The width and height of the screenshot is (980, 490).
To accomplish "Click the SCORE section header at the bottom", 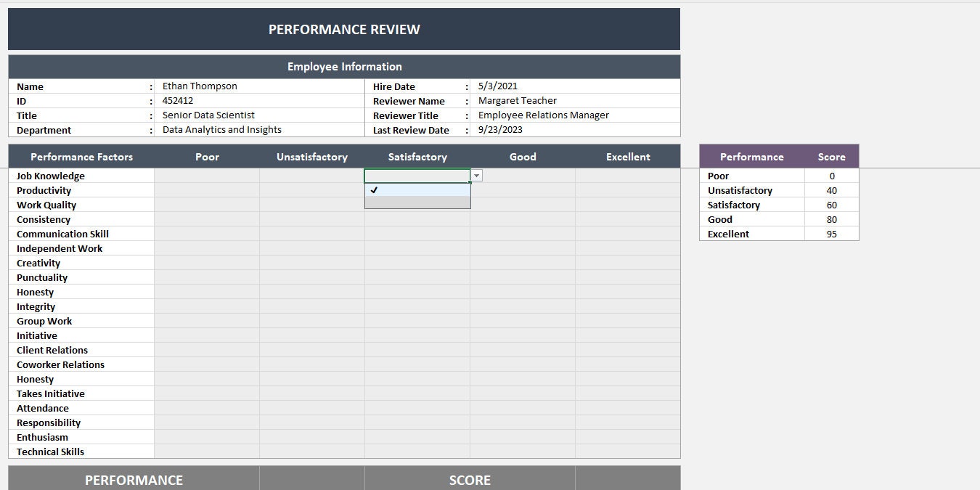I will [470, 480].
